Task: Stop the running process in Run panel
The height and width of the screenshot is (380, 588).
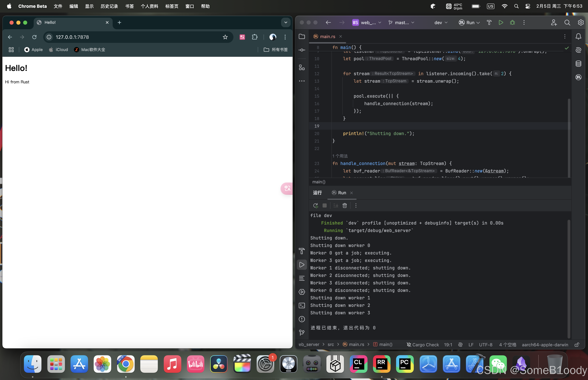Action: [324, 205]
